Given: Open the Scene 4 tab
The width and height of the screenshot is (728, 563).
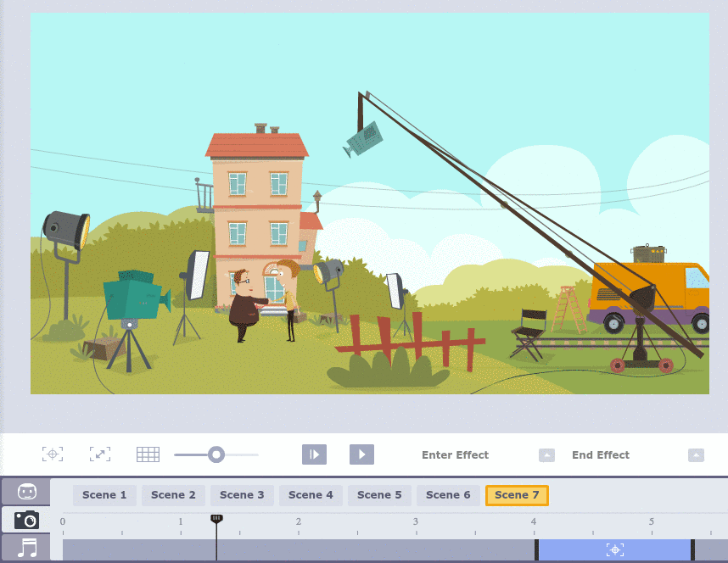Looking at the screenshot, I should (311, 495).
